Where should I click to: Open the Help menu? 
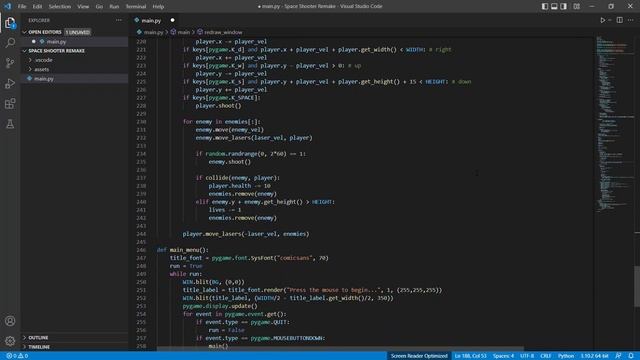tap(158, 7)
